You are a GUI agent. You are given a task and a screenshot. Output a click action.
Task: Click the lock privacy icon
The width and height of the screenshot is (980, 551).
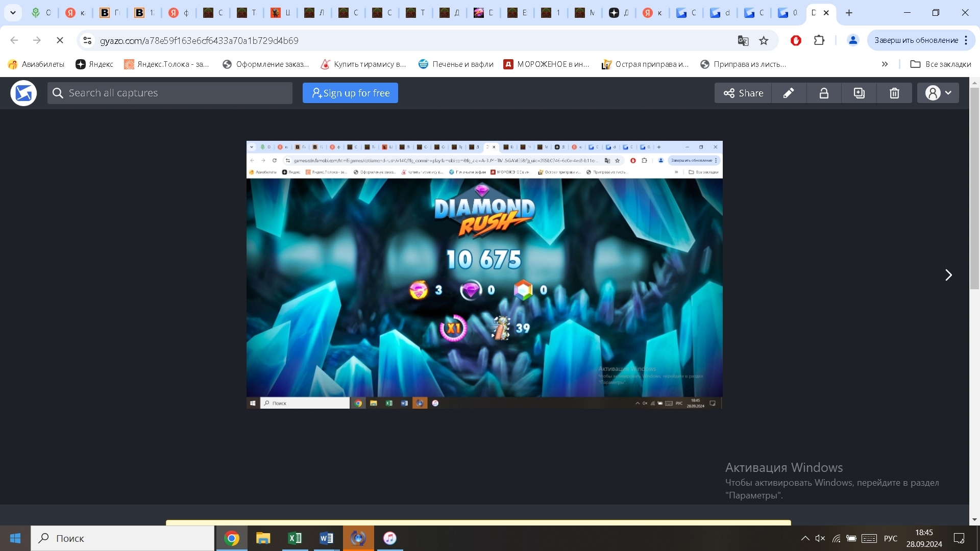[824, 93]
